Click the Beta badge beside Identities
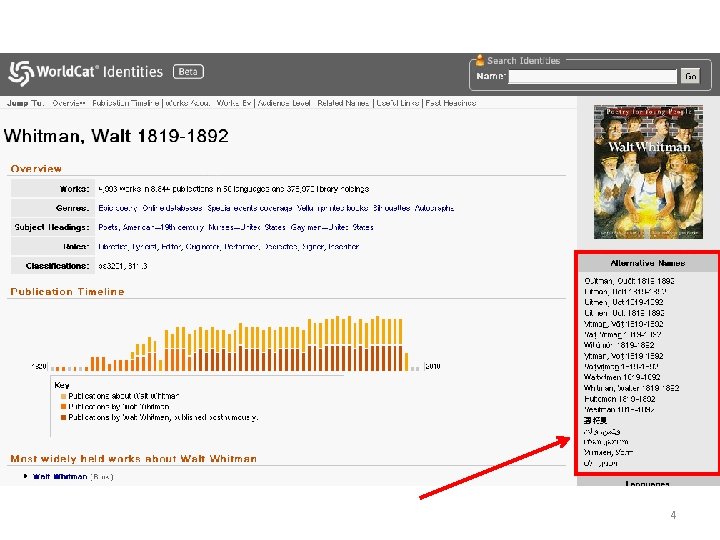This screenshot has width=720, height=540. click(x=188, y=72)
